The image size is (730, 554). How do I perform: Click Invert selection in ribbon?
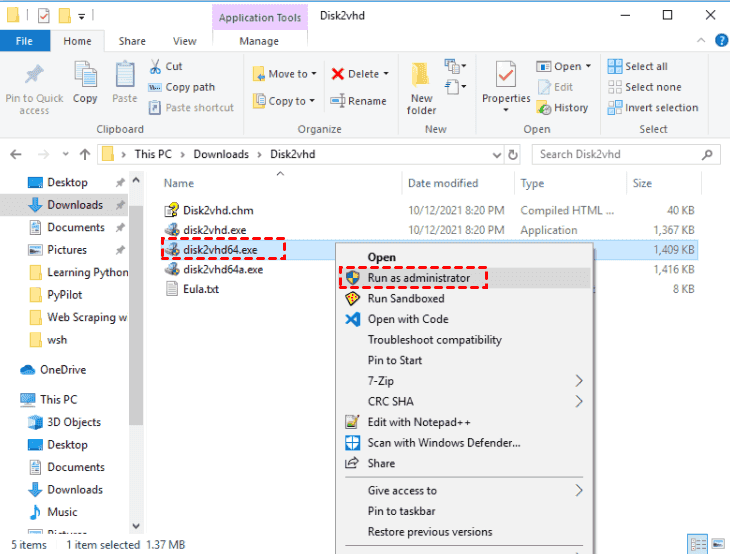coord(653,108)
